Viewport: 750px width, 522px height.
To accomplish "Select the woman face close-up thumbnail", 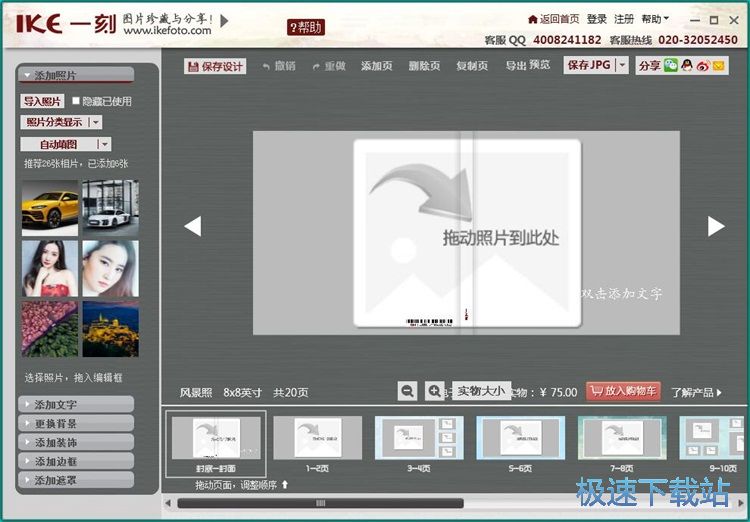I will tap(110, 268).
